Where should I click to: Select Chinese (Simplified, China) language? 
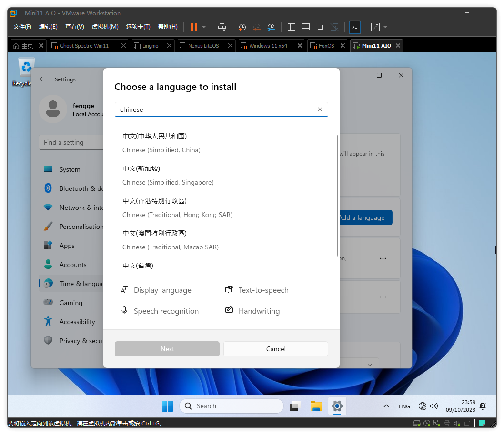click(x=221, y=143)
